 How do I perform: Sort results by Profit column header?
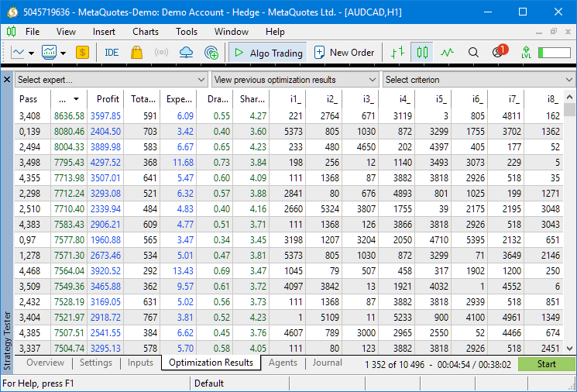tap(108, 99)
